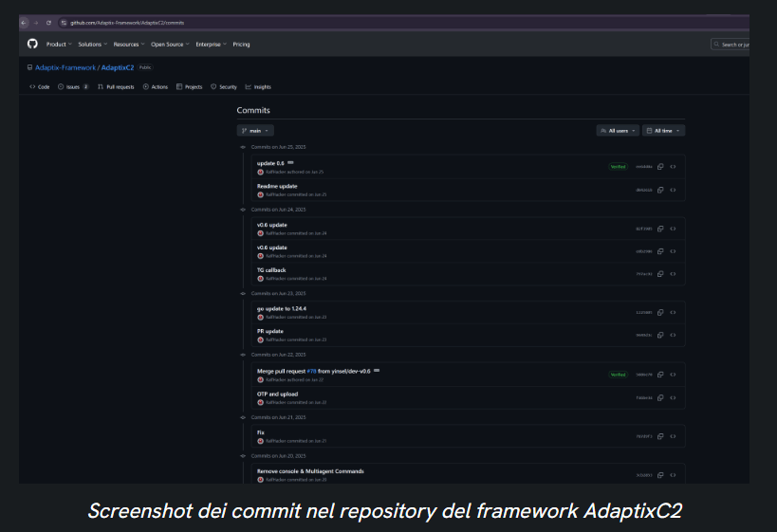Browse repository at the "Readme update" commit

click(x=673, y=191)
